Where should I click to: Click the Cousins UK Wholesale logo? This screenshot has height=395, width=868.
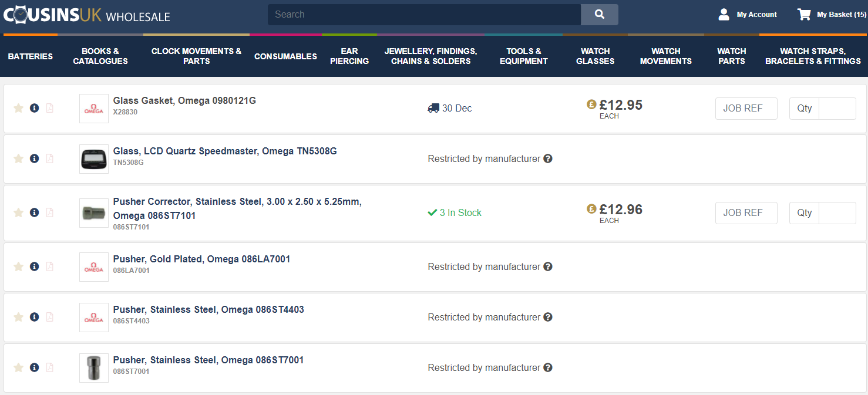coord(87,15)
